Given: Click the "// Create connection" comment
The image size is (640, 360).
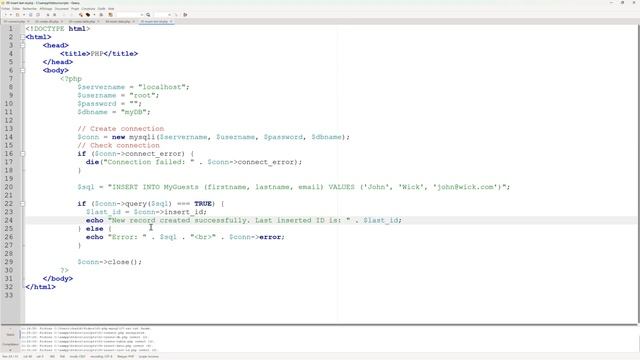Looking at the screenshot, I should (x=120, y=129).
